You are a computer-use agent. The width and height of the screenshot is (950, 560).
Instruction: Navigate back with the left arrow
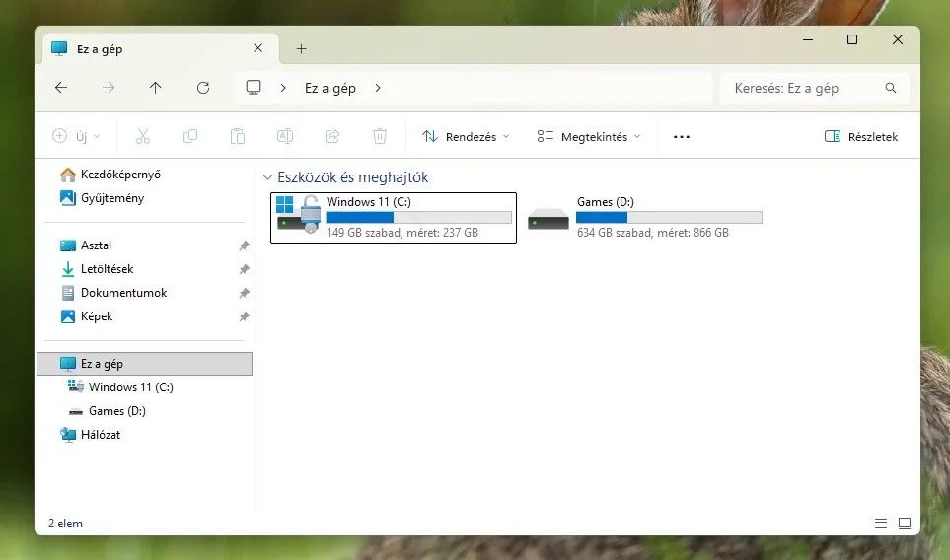(61, 88)
